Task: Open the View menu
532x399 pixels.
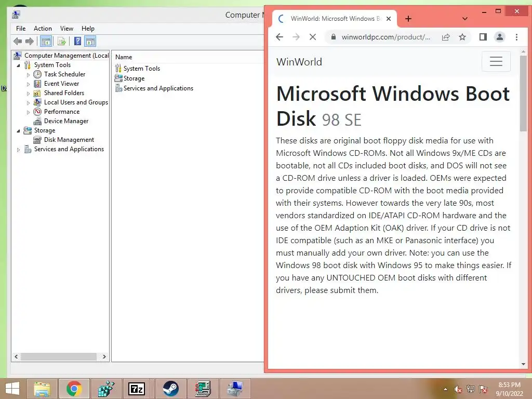Action: 66,29
